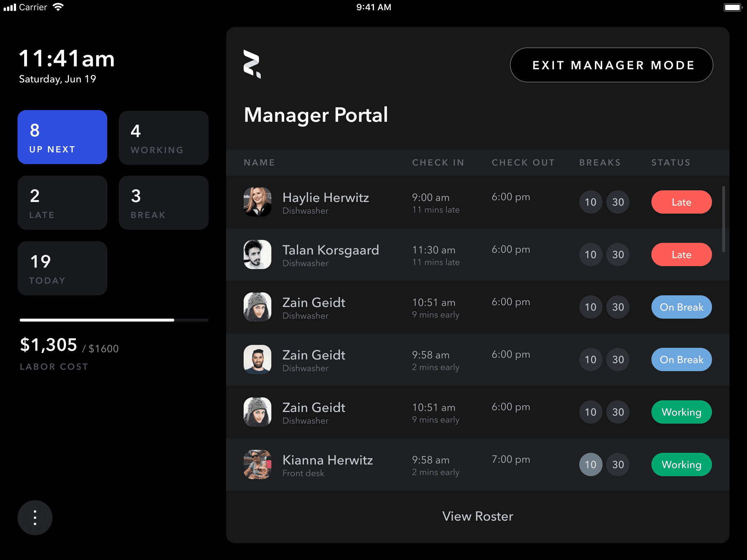Click Talan Korsgaard's Late status badge
The width and height of the screenshot is (747, 560).
point(681,254)
